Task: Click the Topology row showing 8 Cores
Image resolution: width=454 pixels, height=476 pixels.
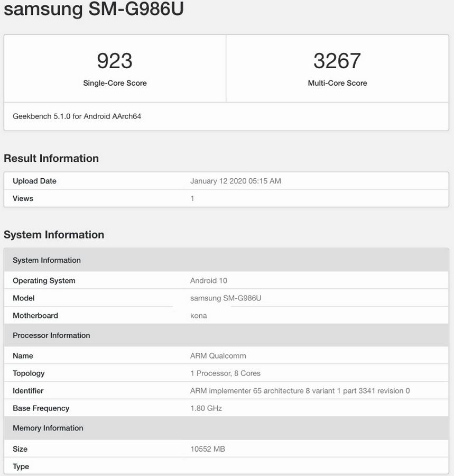Action: point(226,373)
